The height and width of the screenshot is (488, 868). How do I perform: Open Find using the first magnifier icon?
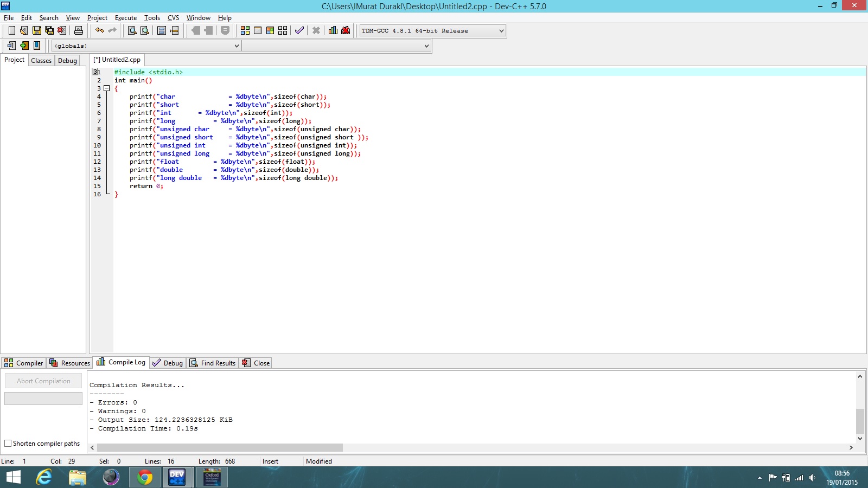click(x=132, y=30)
